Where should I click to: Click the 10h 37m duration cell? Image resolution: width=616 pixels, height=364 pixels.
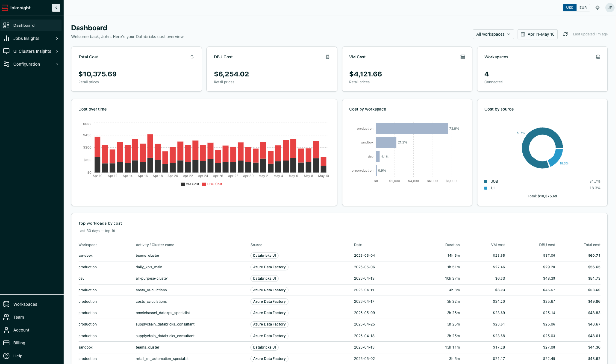click(x=452, y=278)
